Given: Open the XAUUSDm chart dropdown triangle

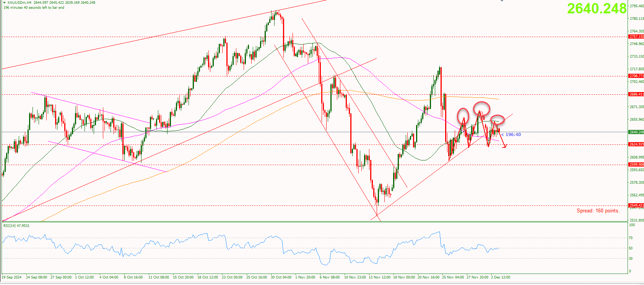Looking at the screenshot, I should click(4, 2).
